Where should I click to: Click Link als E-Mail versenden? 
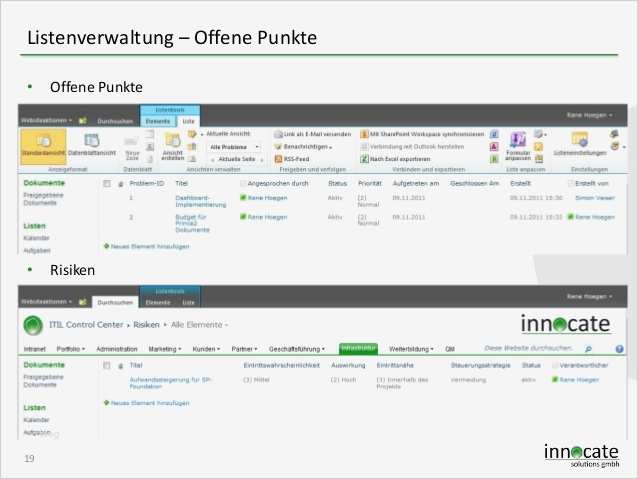312,134
